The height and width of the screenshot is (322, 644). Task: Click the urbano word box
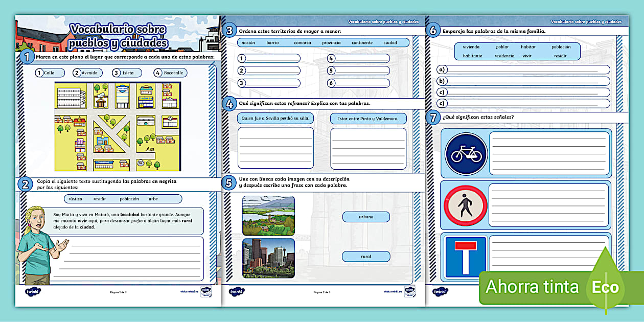366,217
